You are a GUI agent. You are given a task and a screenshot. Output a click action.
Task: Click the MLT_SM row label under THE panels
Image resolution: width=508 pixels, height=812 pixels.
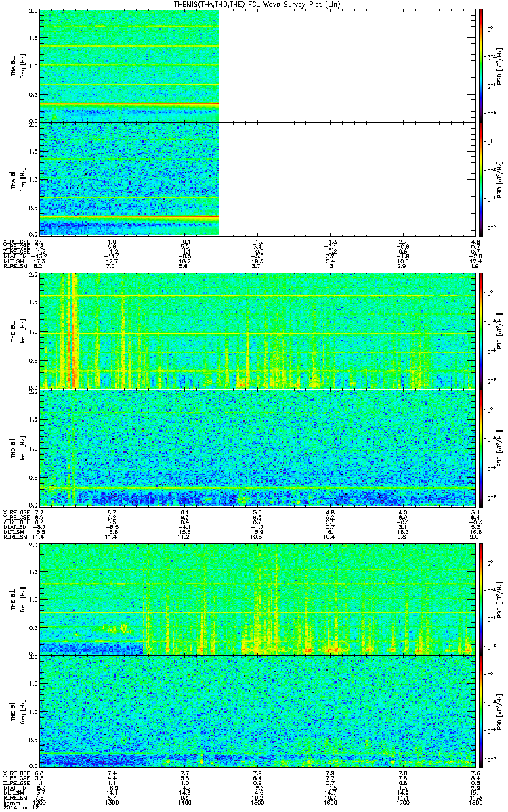(x=12, y=792)
